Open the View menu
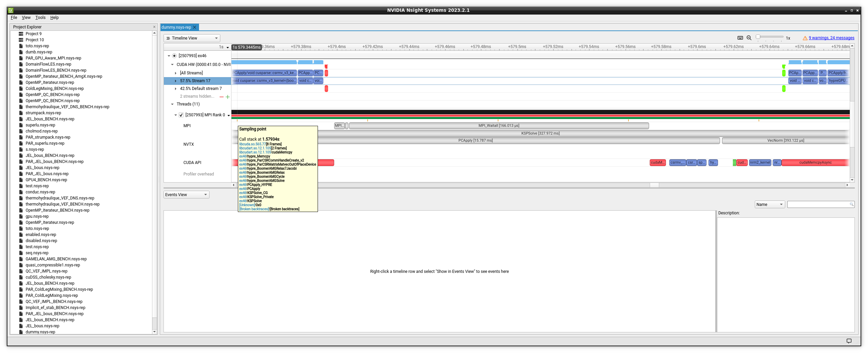The image size is (868, 353). [x=26, y=18]
